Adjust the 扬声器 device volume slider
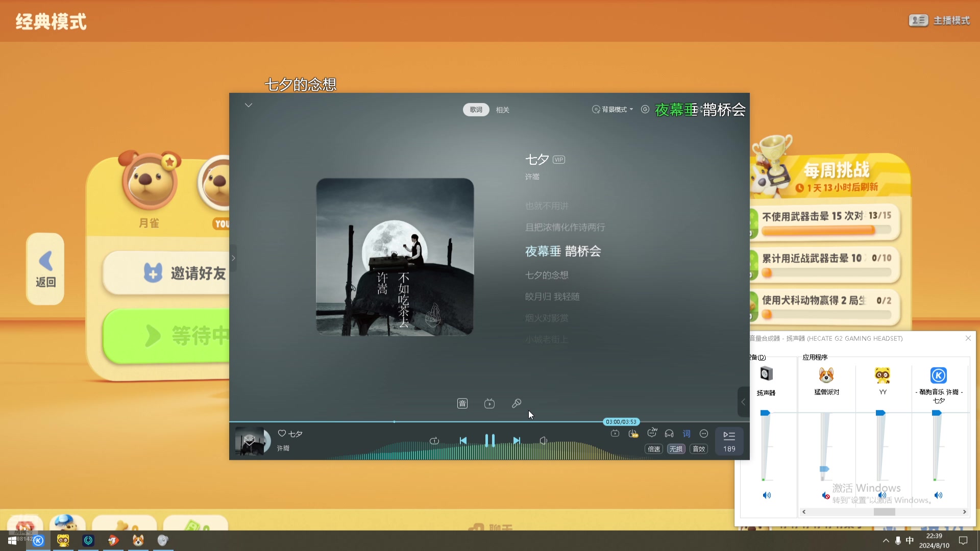980x551 pixels. [765, 412]
